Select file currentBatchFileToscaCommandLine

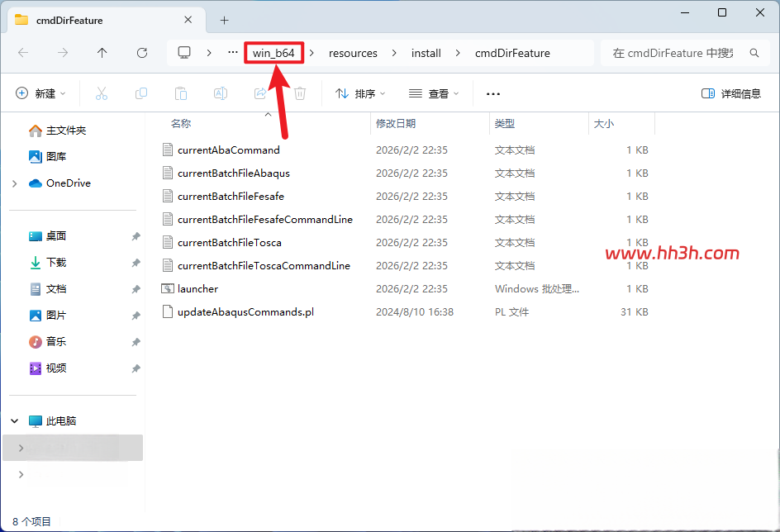264,265
